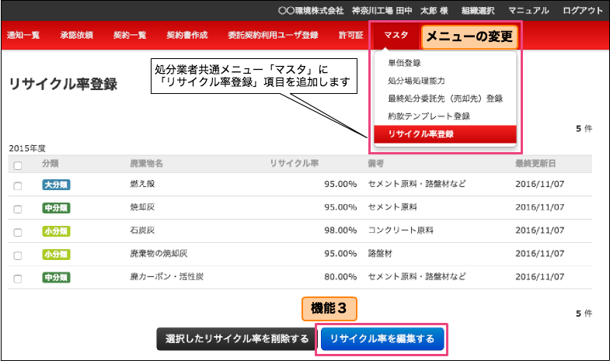Toggle the checkbox for 廃カーボン・活性炭 row
The height and width of the screenshot is (364, 610).
pos(18,277)
